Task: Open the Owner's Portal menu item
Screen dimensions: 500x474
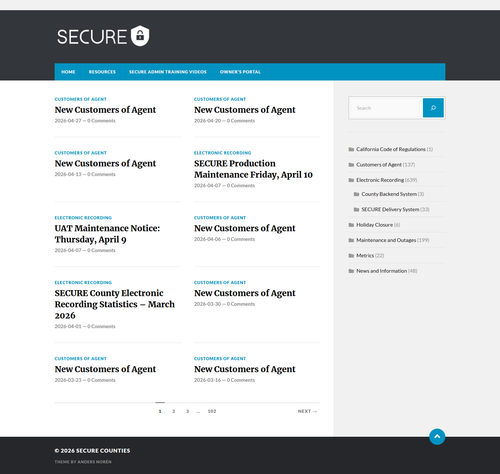Action: (x=240, y=72)
